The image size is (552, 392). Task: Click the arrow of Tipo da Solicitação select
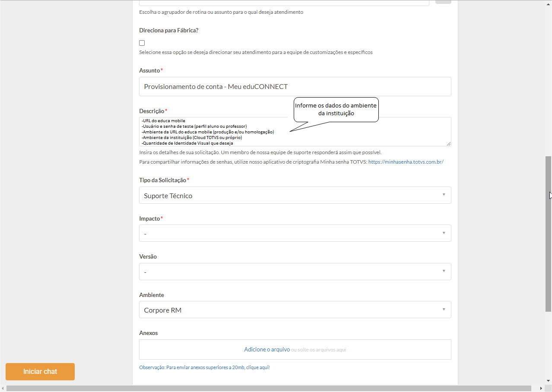click(x=444, y=195)
